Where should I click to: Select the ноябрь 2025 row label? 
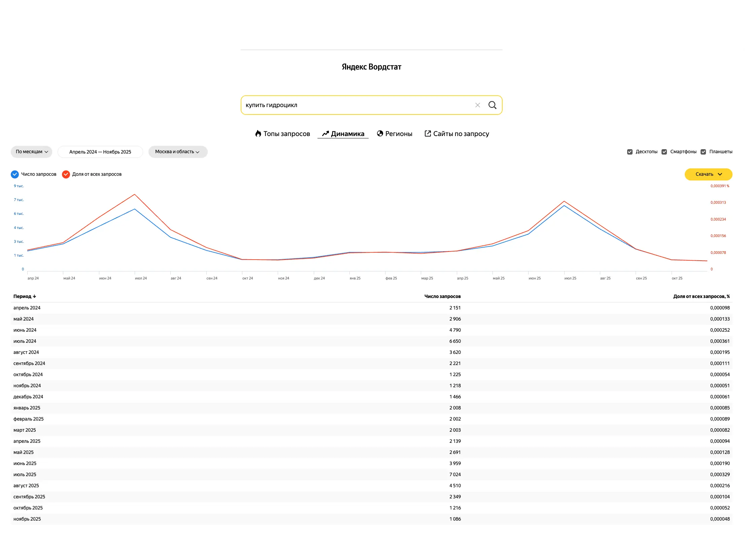pyautogui.click(x=27, y=519)
